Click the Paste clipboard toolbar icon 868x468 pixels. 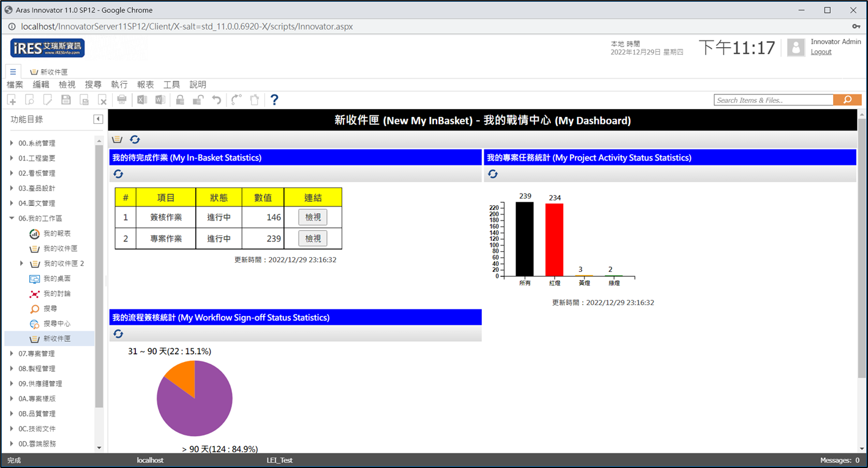255,99
